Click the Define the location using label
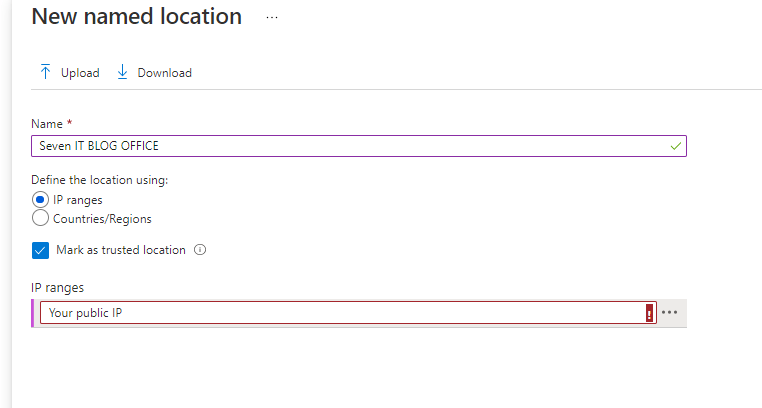 [x=100, y=180]
